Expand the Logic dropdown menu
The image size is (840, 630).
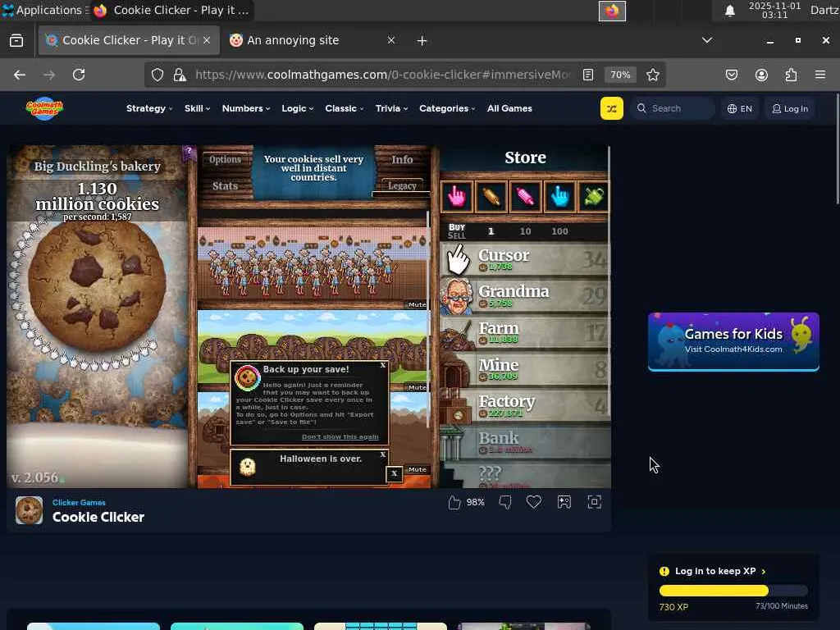pos(297,108)
